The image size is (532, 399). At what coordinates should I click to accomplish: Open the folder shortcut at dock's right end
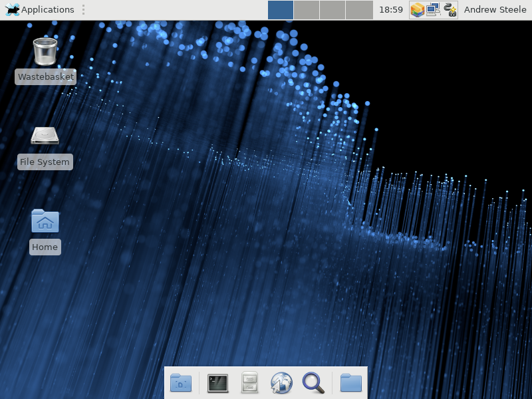351,383
